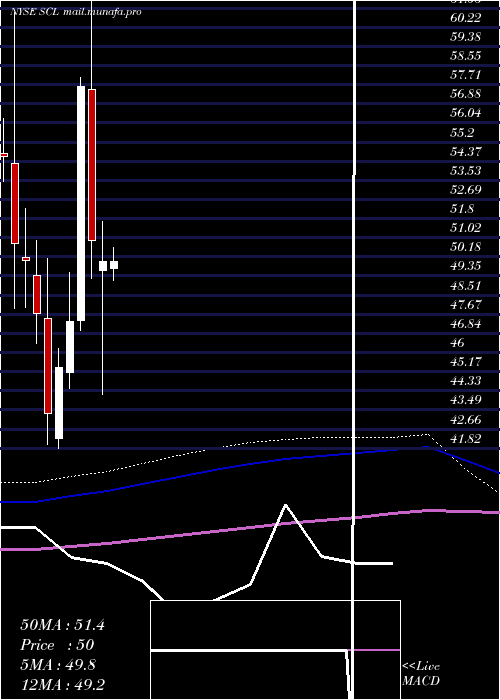Click the 46 price axis label
The image size is (500, 700).
[x=458, y=343]
